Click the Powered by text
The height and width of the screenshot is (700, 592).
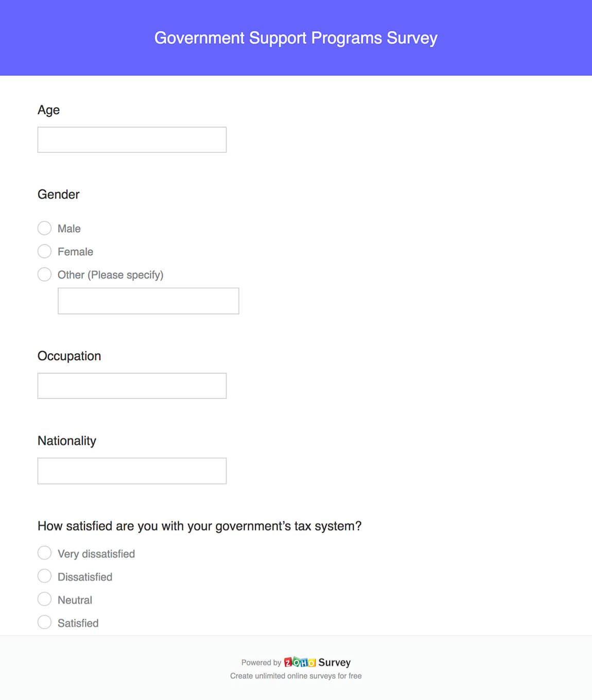pyautogui.click(x=260, y=662)
